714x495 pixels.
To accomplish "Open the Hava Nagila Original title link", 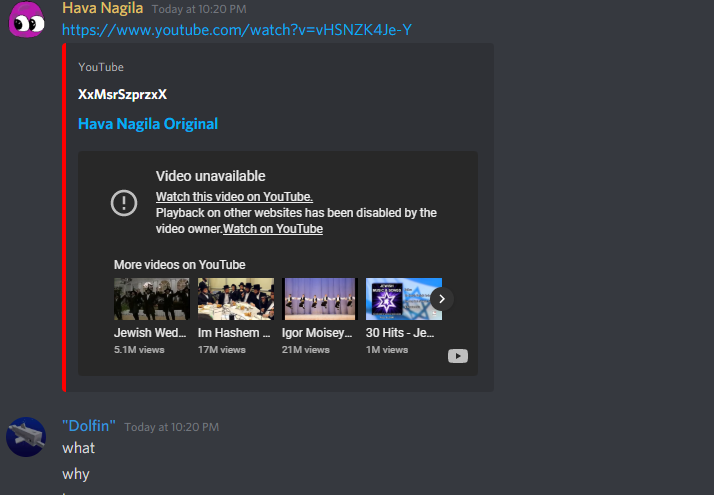I will pos(148,124).
